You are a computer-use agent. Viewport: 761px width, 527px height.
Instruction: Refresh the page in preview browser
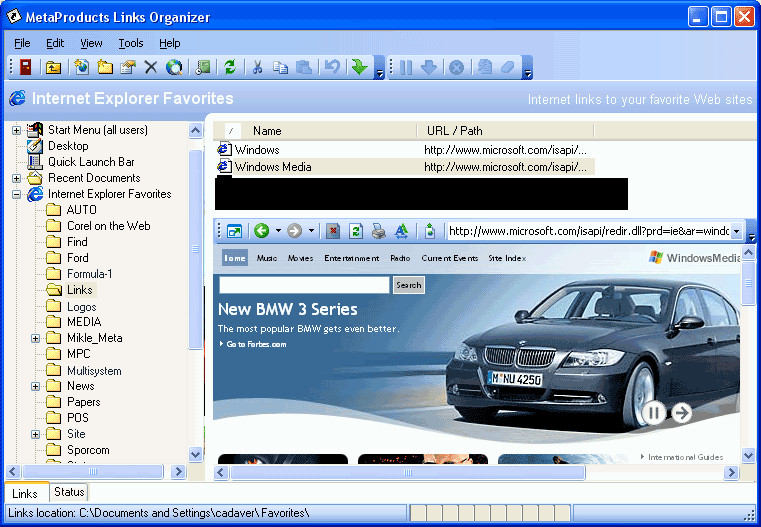pos(356,231)
